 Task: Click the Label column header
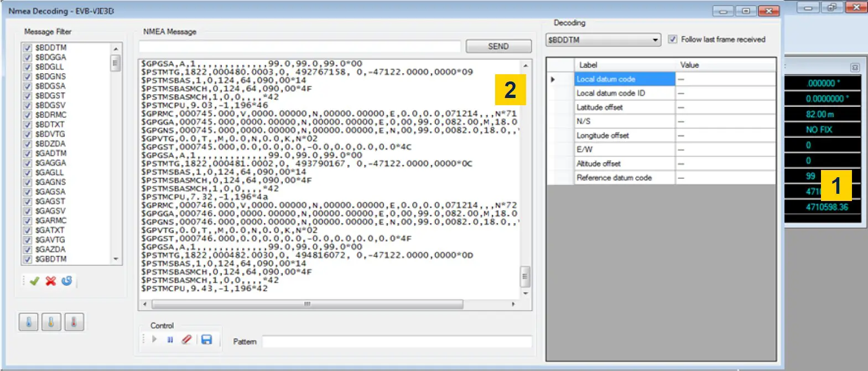click(x=625, y=65)
